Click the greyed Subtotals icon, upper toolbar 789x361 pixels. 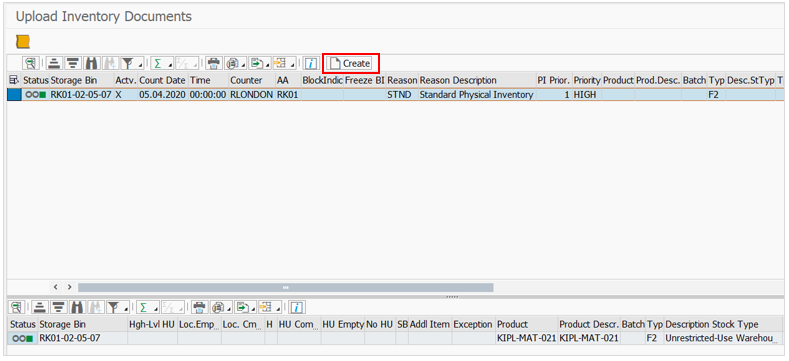(x=186, y=63)
